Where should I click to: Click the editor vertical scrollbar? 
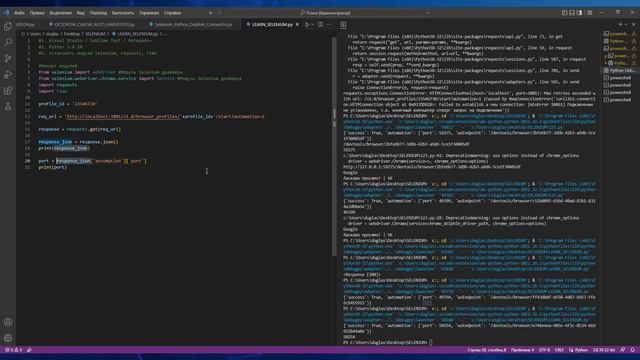(x=334, y=147)
